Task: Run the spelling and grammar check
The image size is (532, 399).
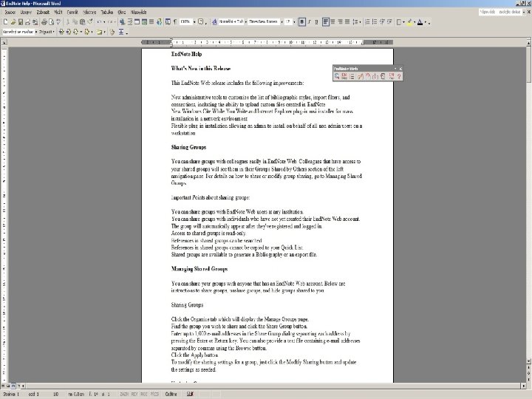Action: (58, 22)
